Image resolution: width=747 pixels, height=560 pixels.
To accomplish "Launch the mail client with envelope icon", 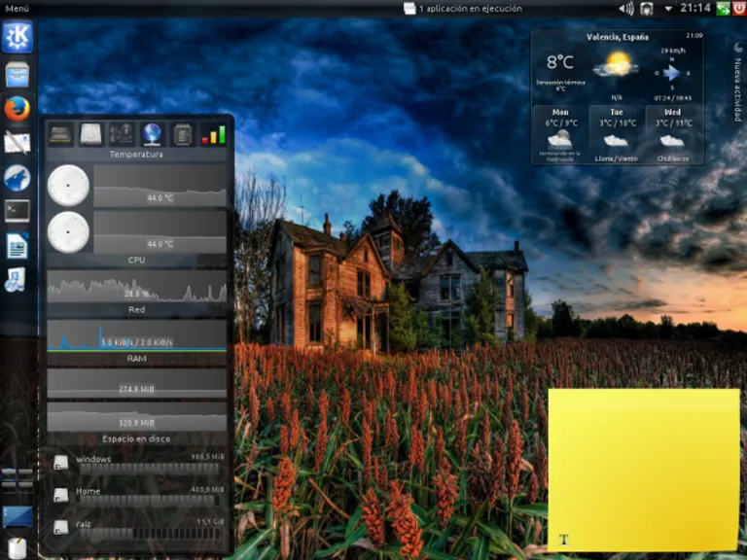I will (x=18, y=143).
